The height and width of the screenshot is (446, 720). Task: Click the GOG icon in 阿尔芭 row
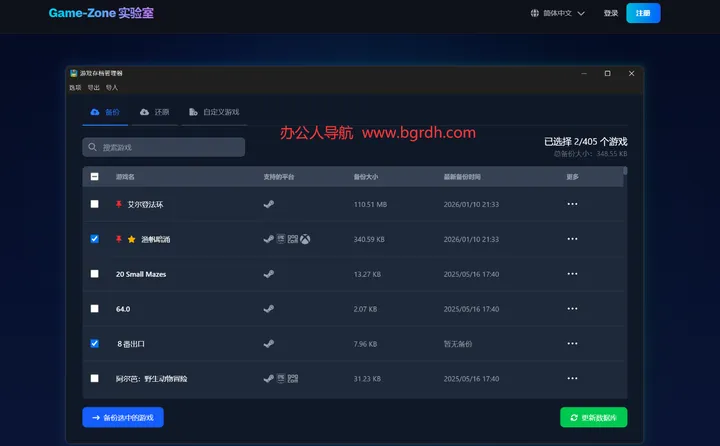293,378
